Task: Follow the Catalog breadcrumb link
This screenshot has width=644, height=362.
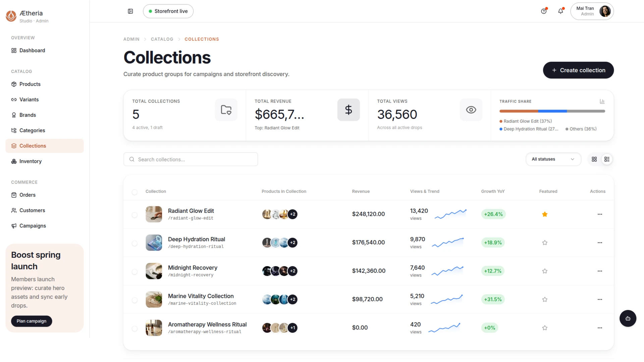Action: 162,39
